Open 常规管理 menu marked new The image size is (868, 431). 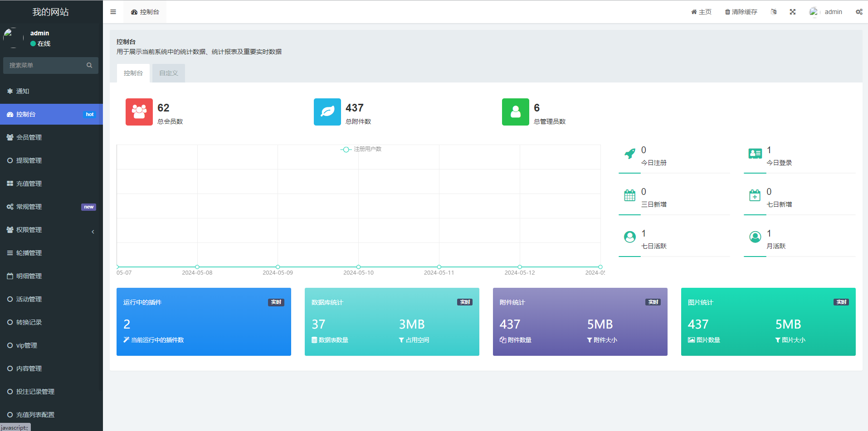(x=51, y=207)
